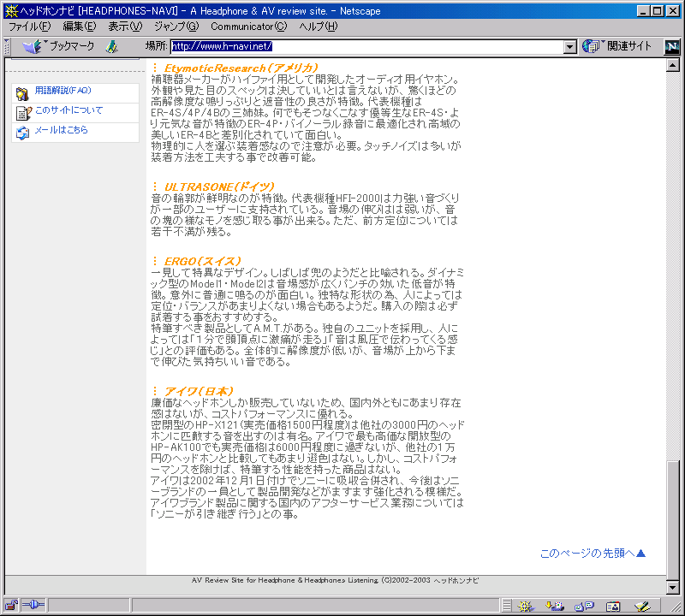
Task: Open the Communicator(C) menu
Action: pyautogui.click(x=249, y=27)
